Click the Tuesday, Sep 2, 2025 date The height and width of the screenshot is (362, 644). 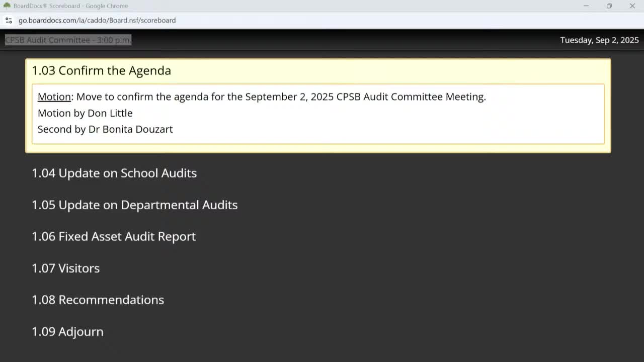point(599,40)
